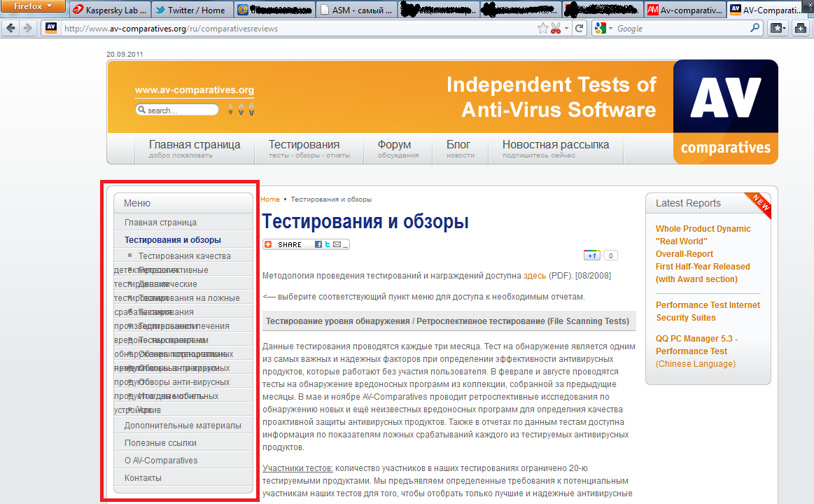Open Новостная рассылка in top navigation
Screen dimensions: 814x504
556,148
